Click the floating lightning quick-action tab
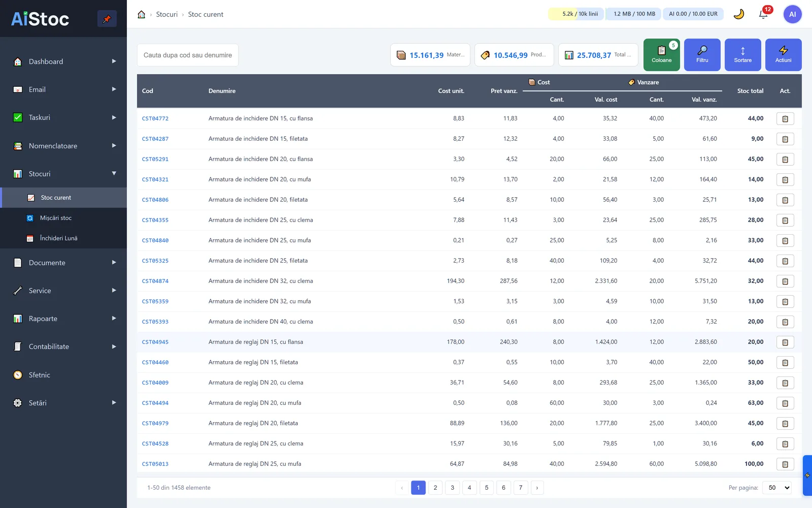The image size is (812, 508). coord(807,475)
